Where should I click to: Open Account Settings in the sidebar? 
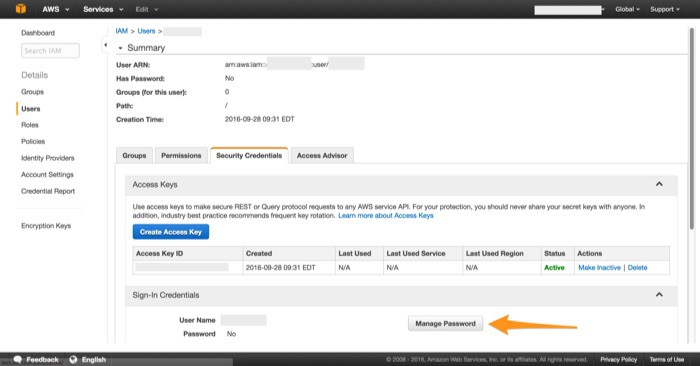pos(47,175)
